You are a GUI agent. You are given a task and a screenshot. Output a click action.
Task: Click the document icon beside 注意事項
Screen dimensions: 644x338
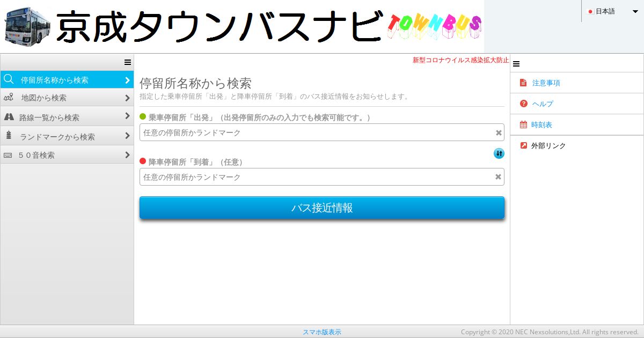click(523, 83)
